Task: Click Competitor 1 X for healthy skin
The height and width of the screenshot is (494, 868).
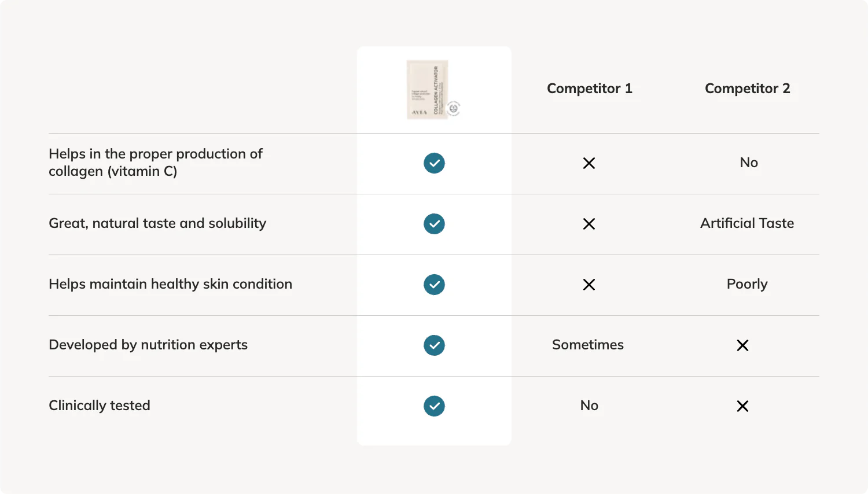Action: pyautogui.click(x=589, y=285)
